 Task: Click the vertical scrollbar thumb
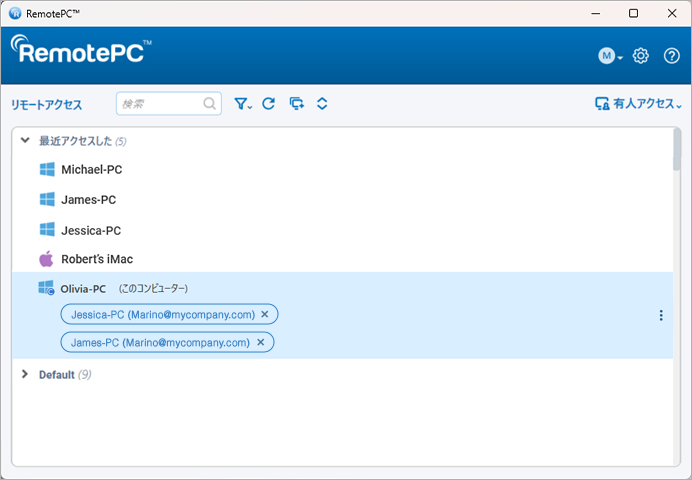pyautogui.click(x=677, y=149)
